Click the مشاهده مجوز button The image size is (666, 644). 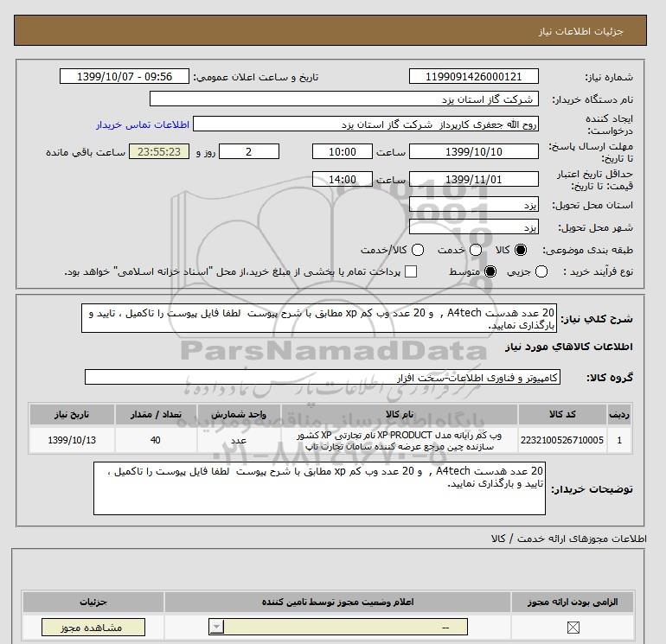[93, 627]
